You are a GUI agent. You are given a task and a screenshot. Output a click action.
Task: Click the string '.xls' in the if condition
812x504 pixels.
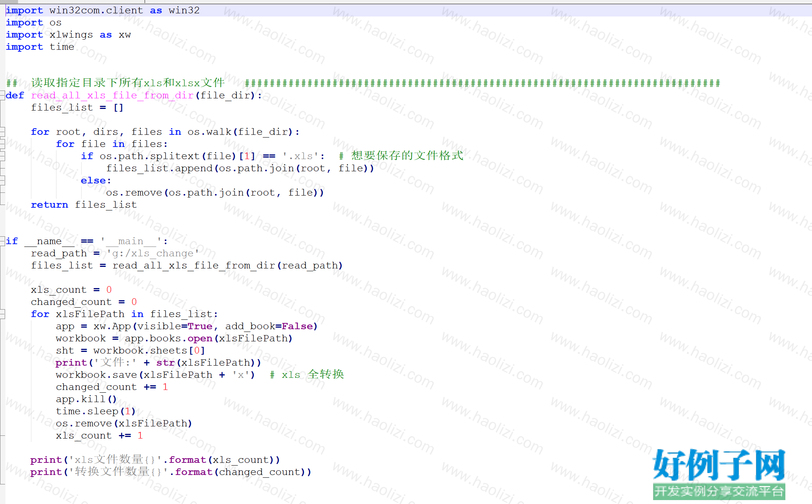pos(300,156)
